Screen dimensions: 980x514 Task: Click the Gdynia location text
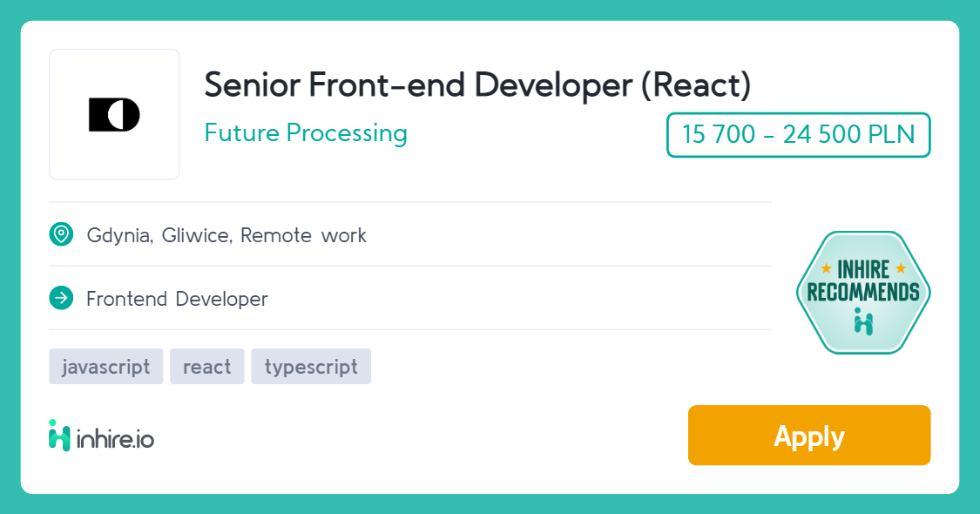click(x=119, y=236)
